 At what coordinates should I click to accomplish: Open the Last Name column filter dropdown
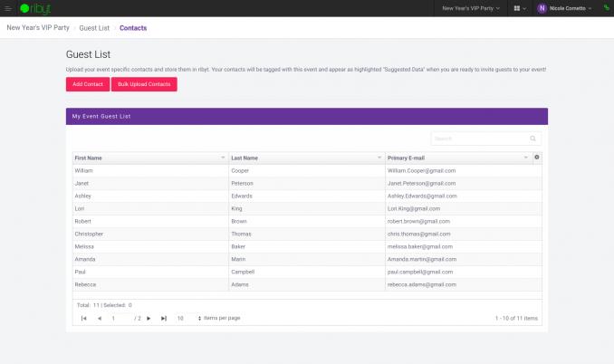pos(379,158)
